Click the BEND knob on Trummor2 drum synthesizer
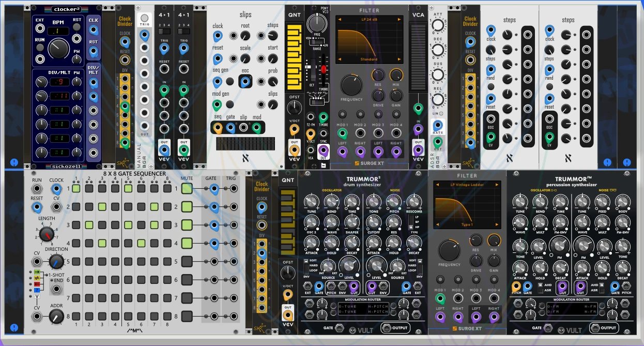Viewport: 644px width, 346px height. click(331, 201)
